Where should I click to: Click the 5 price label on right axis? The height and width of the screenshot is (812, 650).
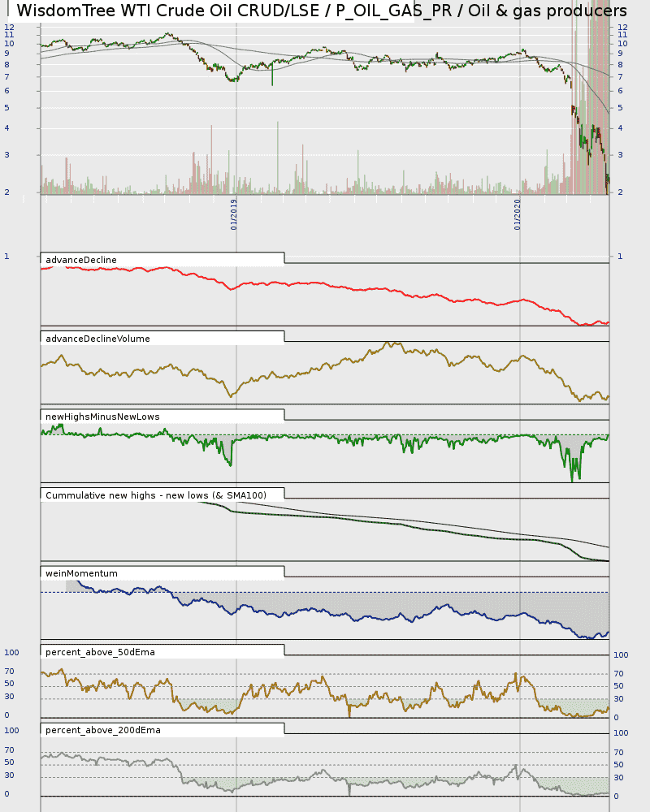click(621, 108)
